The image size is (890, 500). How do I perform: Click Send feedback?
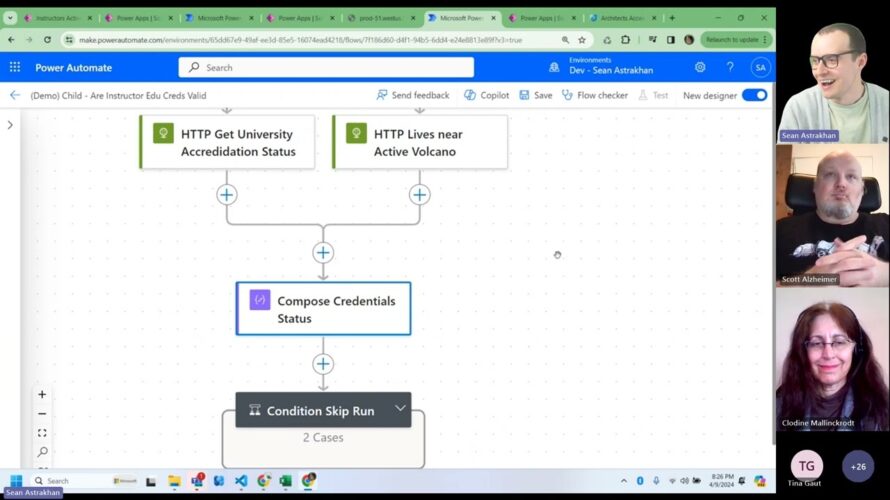click(413, 95)
